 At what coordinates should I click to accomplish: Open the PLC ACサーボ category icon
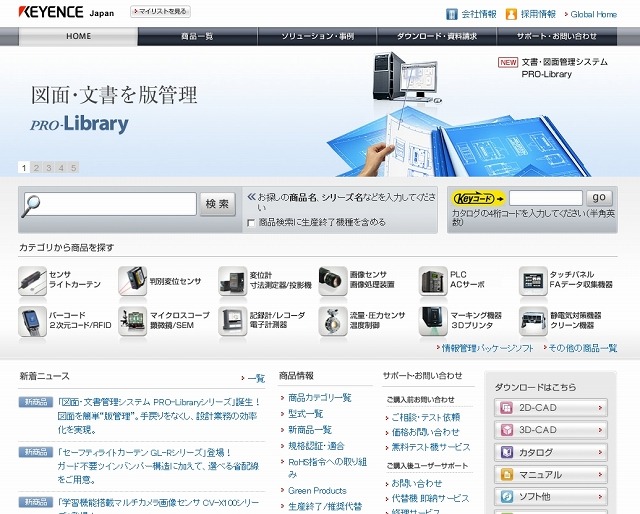tap(433, 280)
